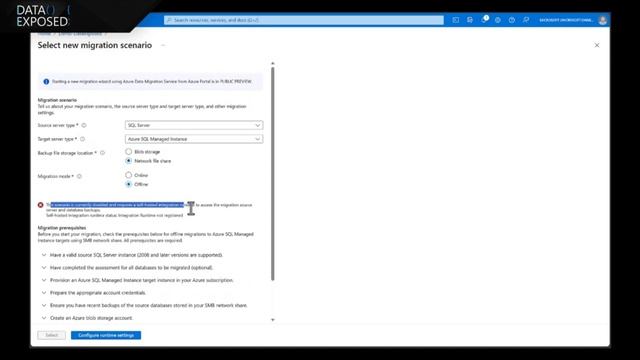The height and width of the screenshot is (360, 640).
Task: Click the vertical scrollbar thumb in the migration pane
Action: (273, 174)
